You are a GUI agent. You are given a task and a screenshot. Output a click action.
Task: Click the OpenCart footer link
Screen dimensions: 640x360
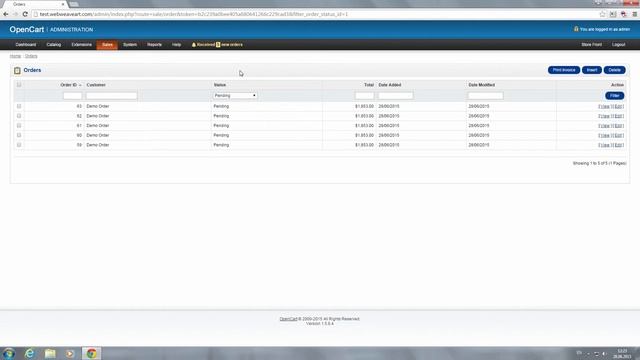pyautogui.click(x=288, y=319)
